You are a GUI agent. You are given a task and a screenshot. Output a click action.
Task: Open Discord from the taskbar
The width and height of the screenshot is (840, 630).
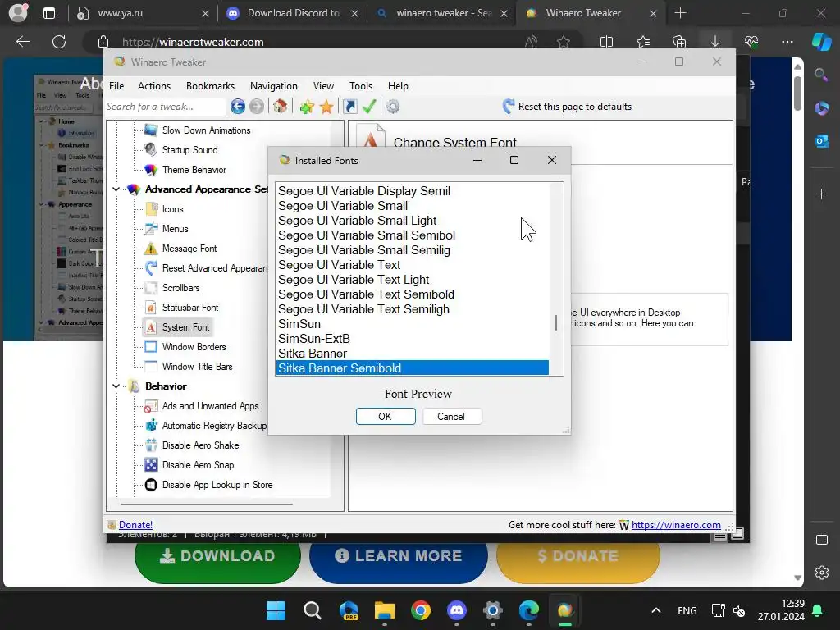456,610
